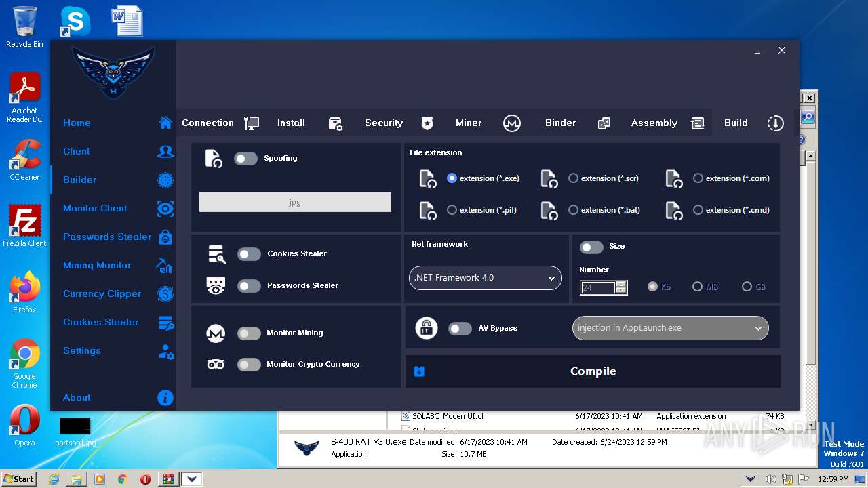Click the CCleaner desktop shortcut
Image resolution: width=868 pixels, height=488 pixels.
coord(24,161)
